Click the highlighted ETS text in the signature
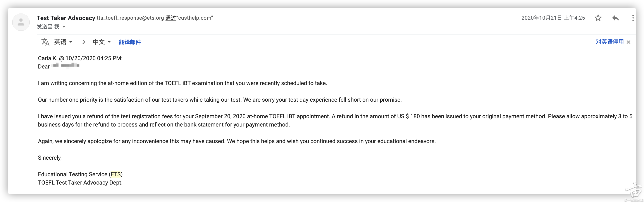 [x=116, y=174]
